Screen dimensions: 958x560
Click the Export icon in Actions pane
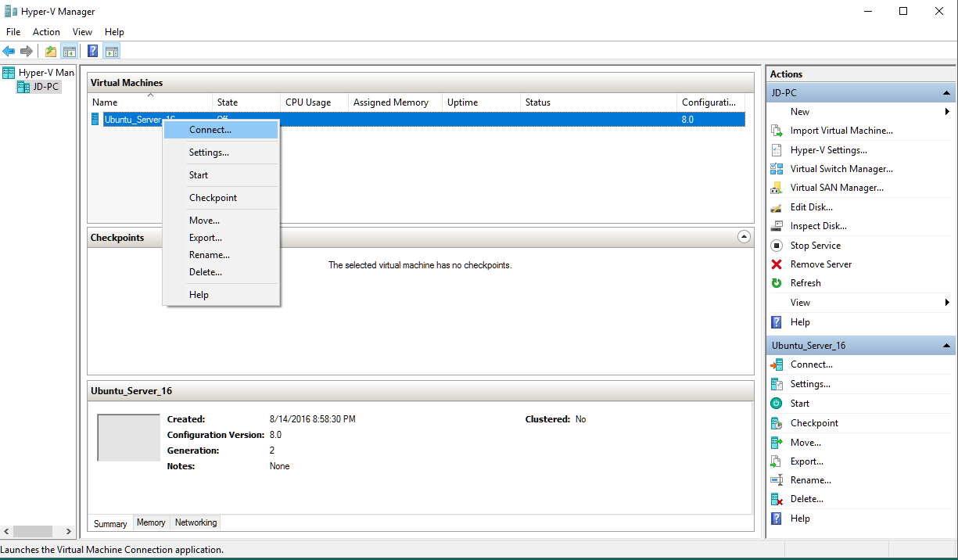777,461
